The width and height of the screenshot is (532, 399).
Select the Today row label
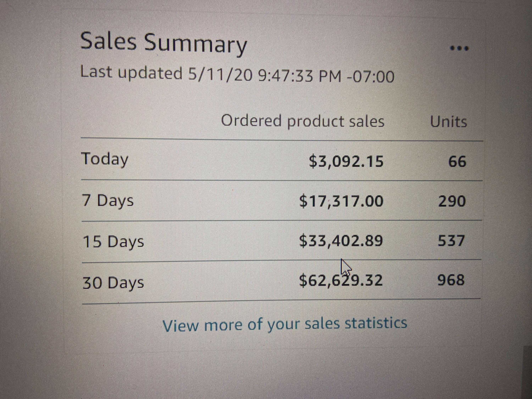tap(105, 159)
